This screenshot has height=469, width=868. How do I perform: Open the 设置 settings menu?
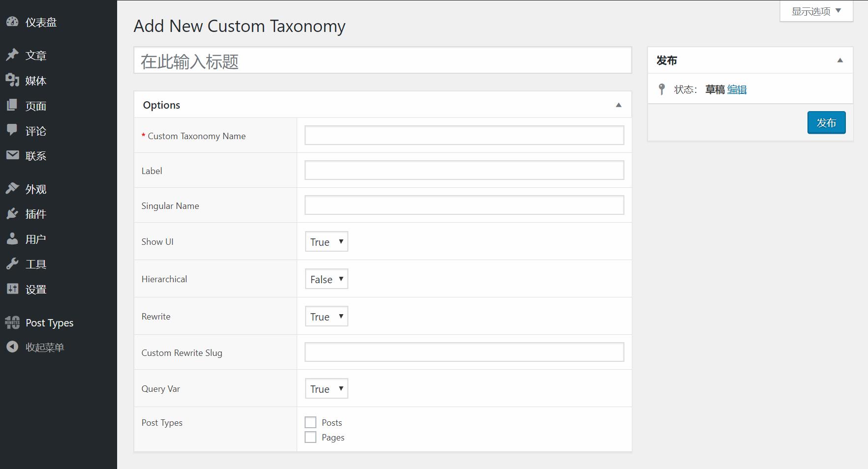coord(36,290)
